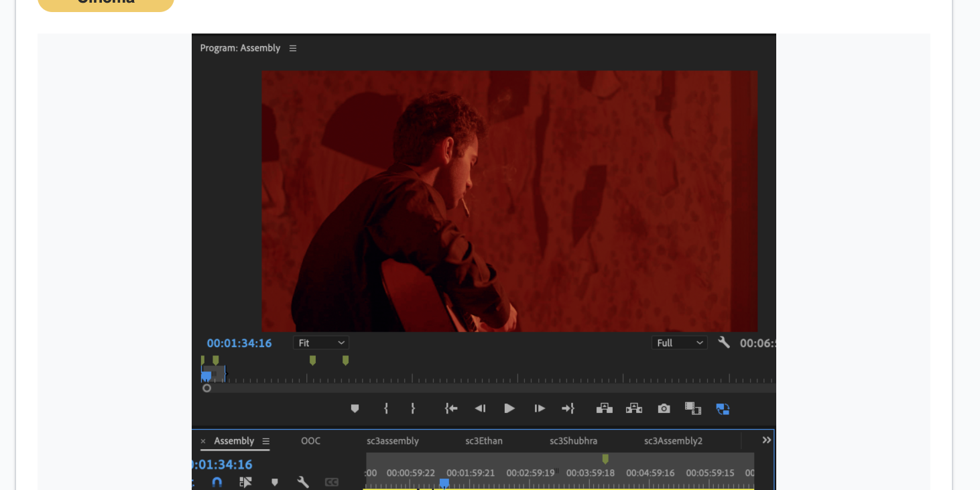Step back one frame
The height and width of the screenshot is (490, 980).
point(480,408)
